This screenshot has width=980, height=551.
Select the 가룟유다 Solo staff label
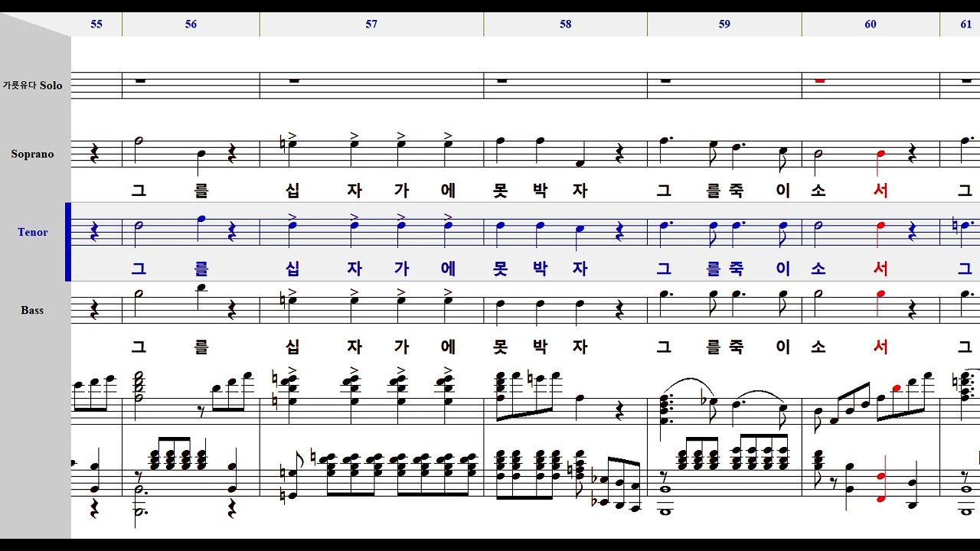coord(32,85)
